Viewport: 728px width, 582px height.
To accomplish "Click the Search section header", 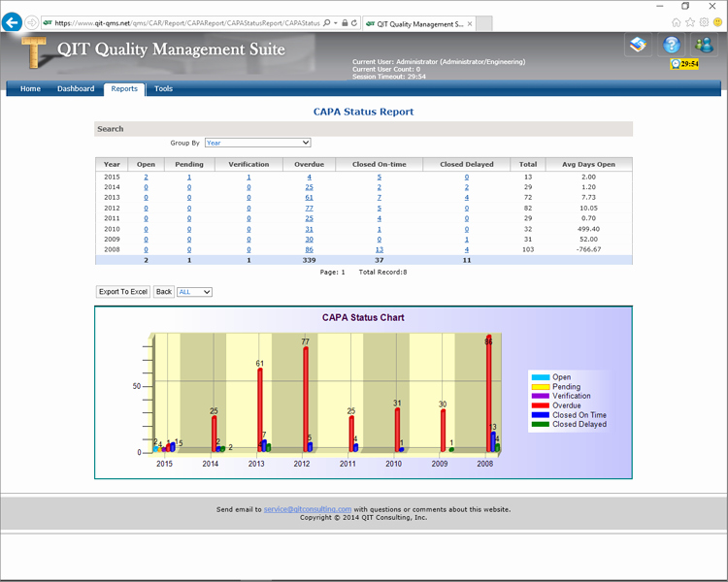I will [x=363, y=129].
